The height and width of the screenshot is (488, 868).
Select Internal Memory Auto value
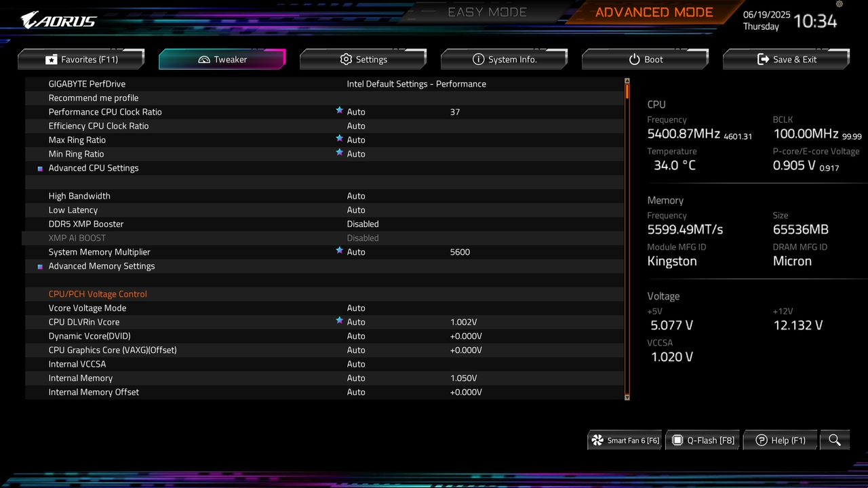(356, 378)
